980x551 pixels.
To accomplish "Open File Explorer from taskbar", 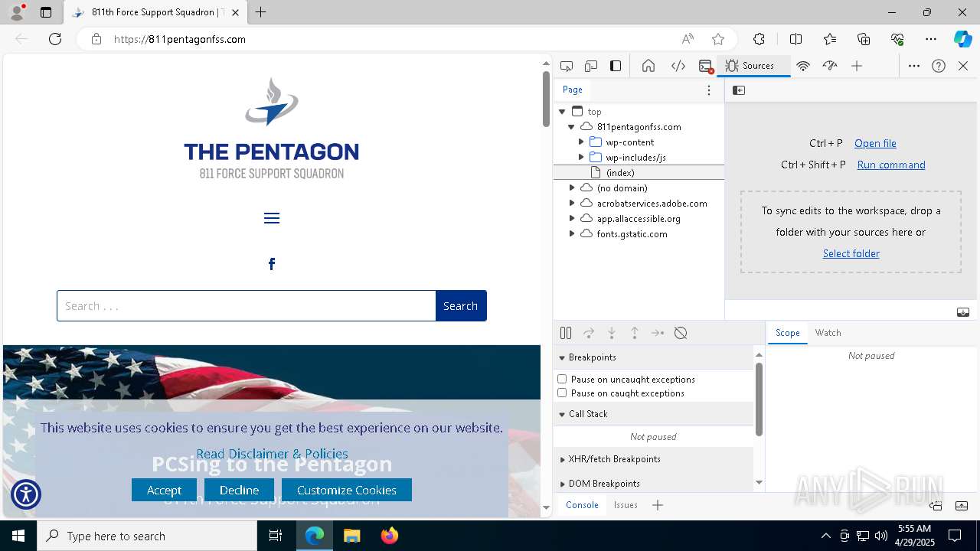I will [x=352, y=536].
